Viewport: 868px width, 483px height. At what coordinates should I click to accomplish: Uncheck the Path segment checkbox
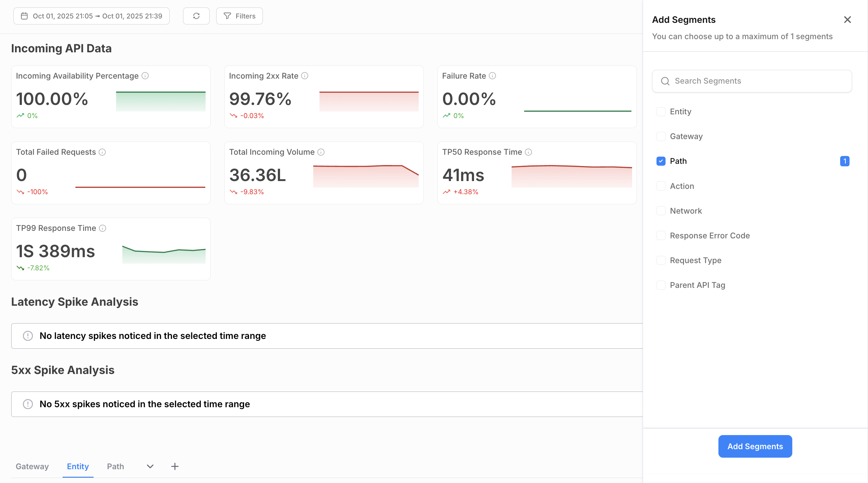(x=661, y=161)
